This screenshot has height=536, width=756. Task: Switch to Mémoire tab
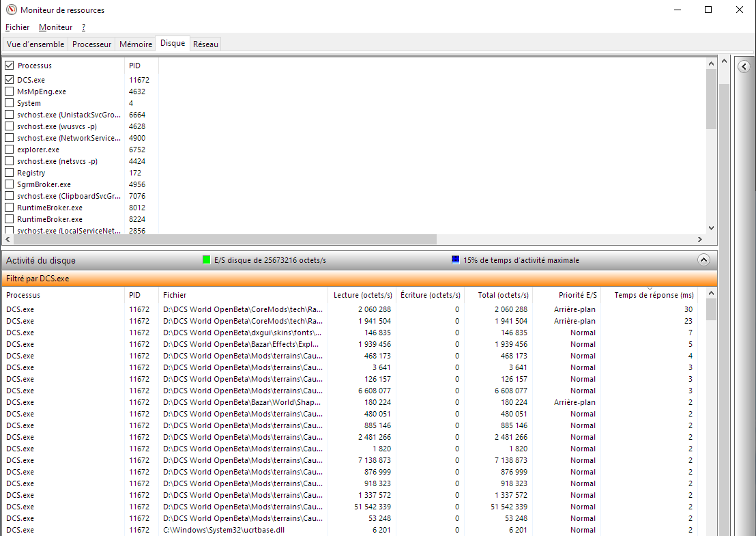pyautogui.click(x=136, y=44)
